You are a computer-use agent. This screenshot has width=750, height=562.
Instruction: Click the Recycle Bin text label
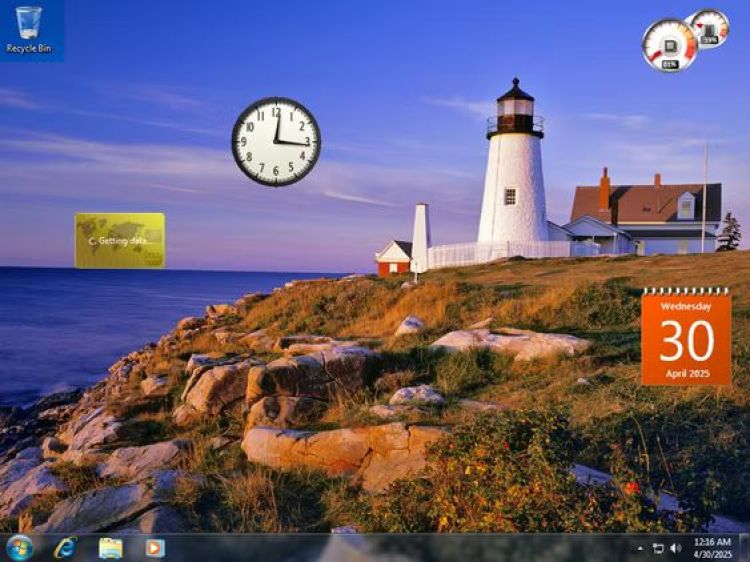pyautogui.click(x=29, y=48)
